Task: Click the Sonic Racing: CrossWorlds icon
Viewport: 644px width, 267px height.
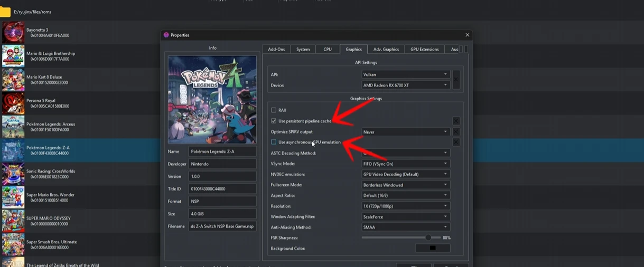Action: 13,174
